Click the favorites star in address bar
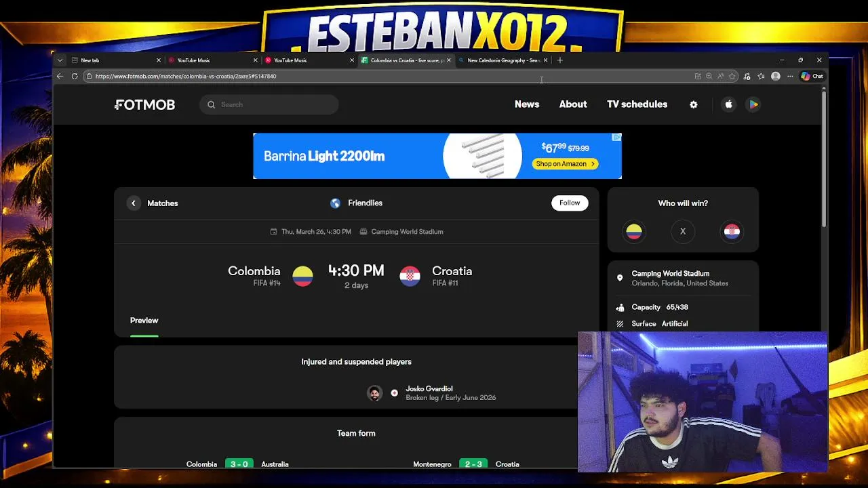 732,77
